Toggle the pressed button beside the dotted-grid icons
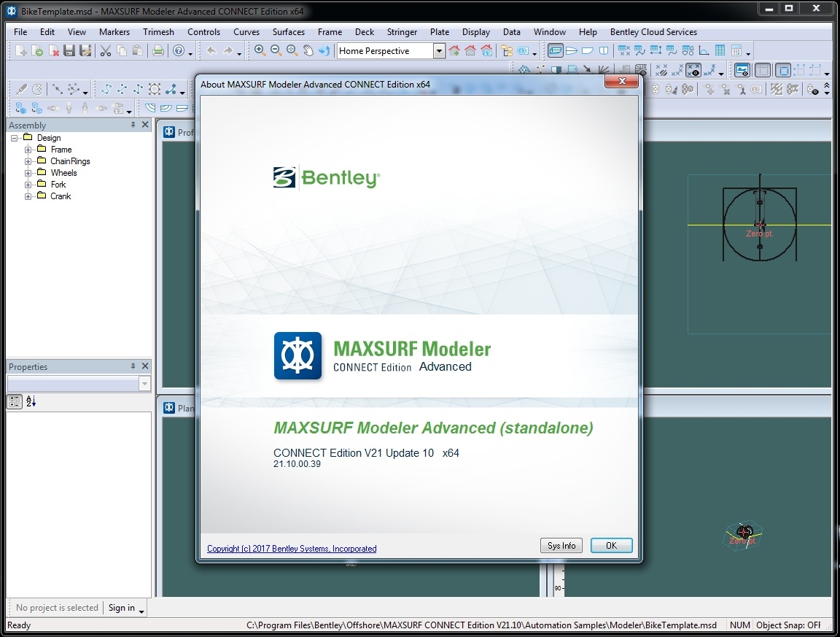The height and width of the screenshot is (637, 840). [783, 70]
